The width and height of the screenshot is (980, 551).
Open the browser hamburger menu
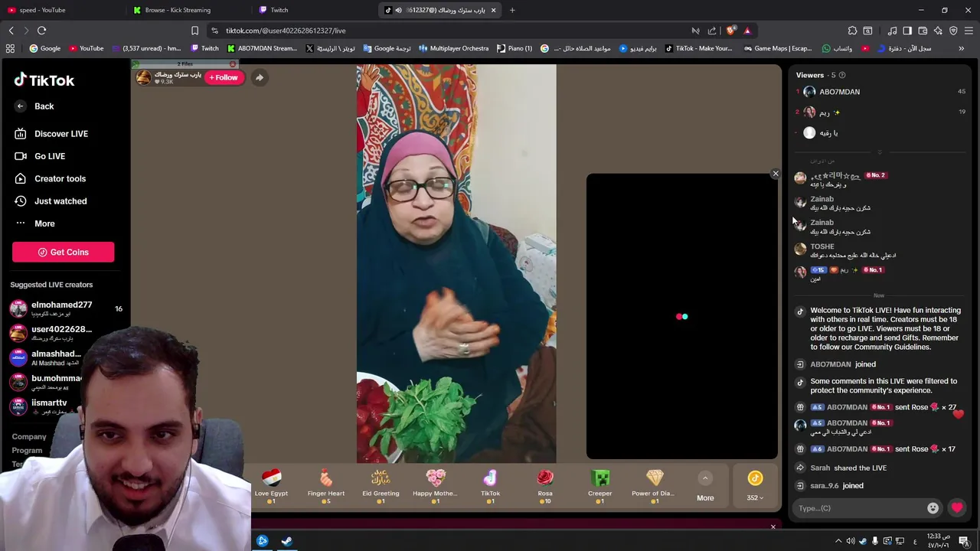point(969,31)
